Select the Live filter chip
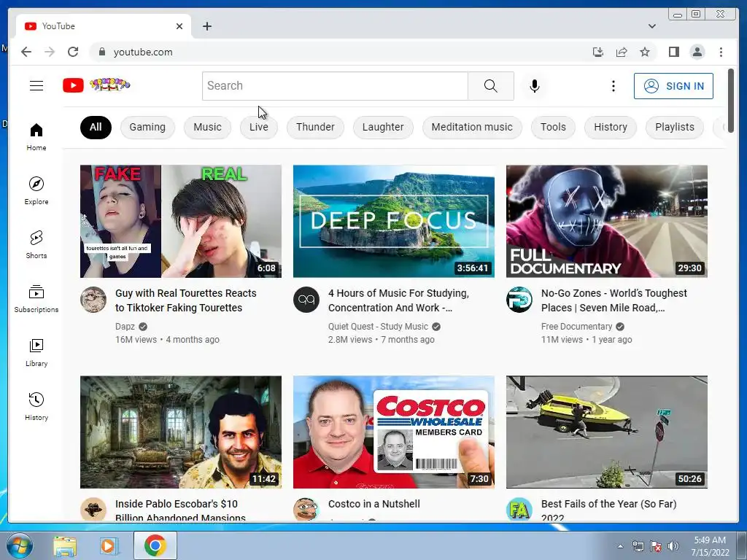Viewport: 747px width, 560px height. 259,127
